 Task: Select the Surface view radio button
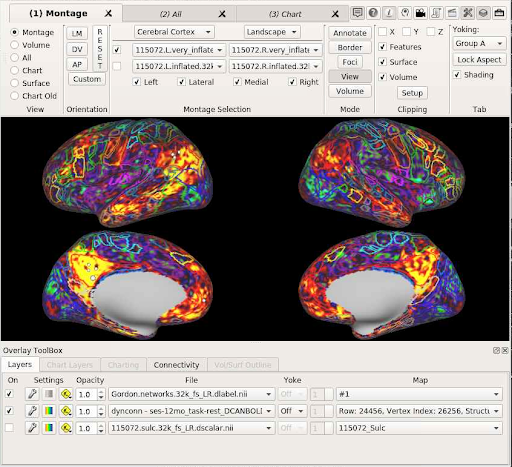(14, 83)
